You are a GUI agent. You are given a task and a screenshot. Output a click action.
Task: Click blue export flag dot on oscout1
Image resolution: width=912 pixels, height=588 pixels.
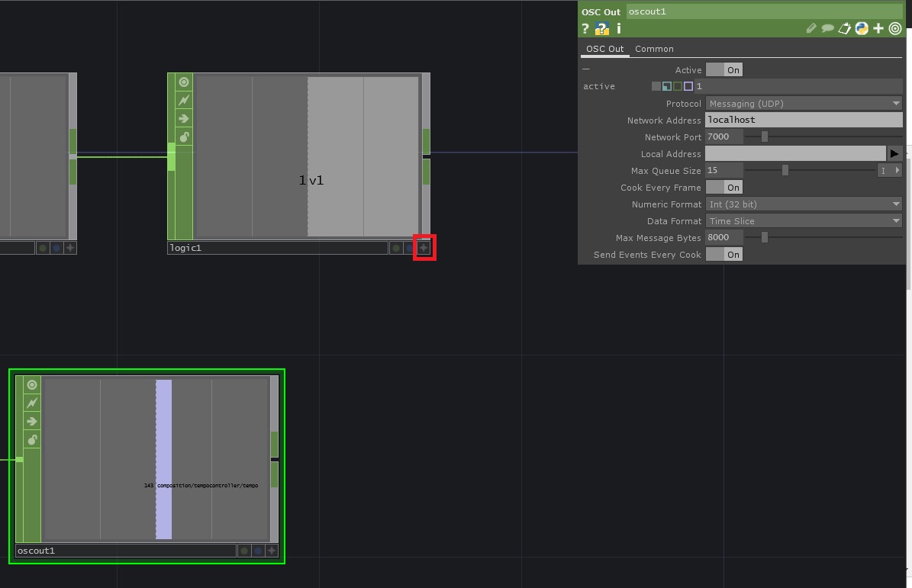point(258,551)
